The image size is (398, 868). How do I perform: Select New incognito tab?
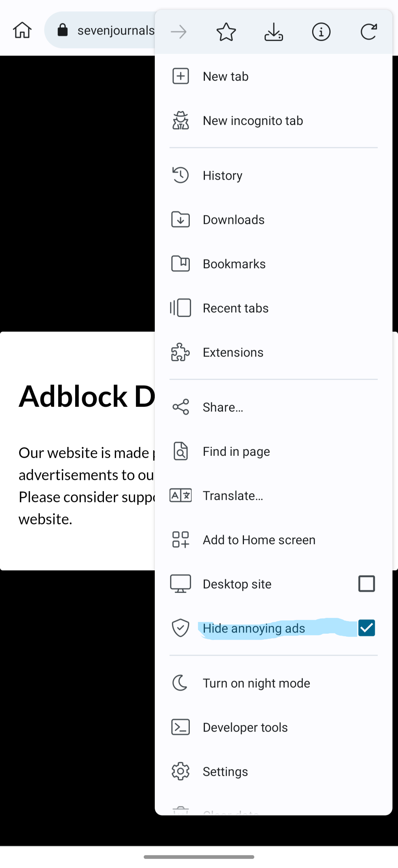pos(253,120)
